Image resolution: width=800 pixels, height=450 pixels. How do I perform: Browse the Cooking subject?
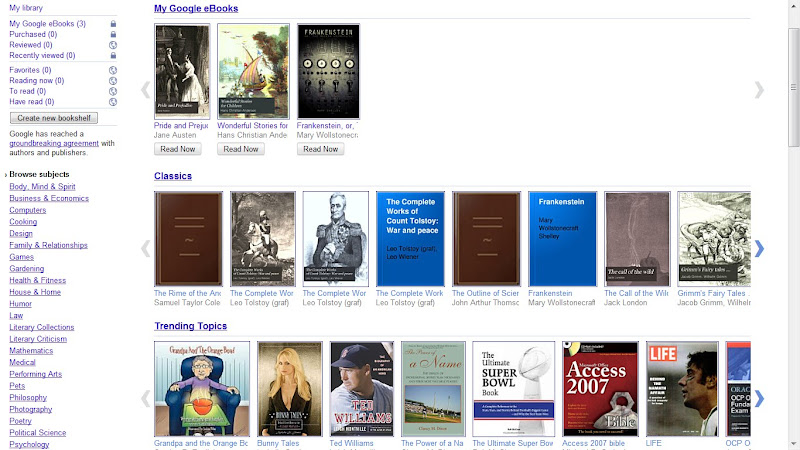point(23,222)
